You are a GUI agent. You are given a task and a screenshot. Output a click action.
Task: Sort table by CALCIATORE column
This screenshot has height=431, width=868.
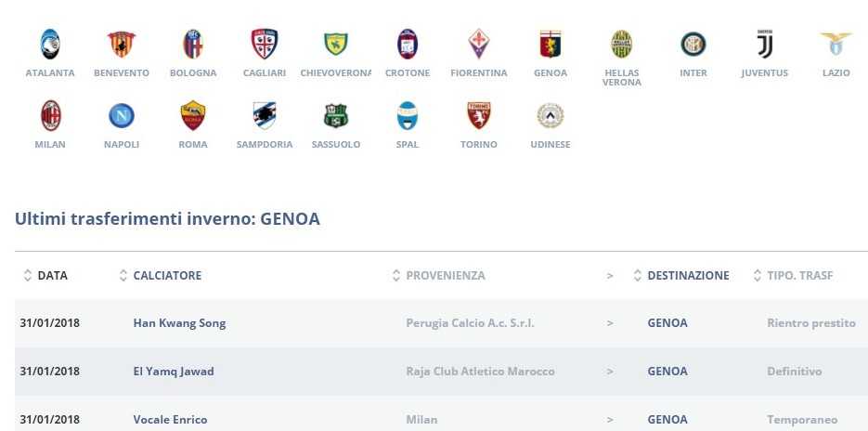167,276
